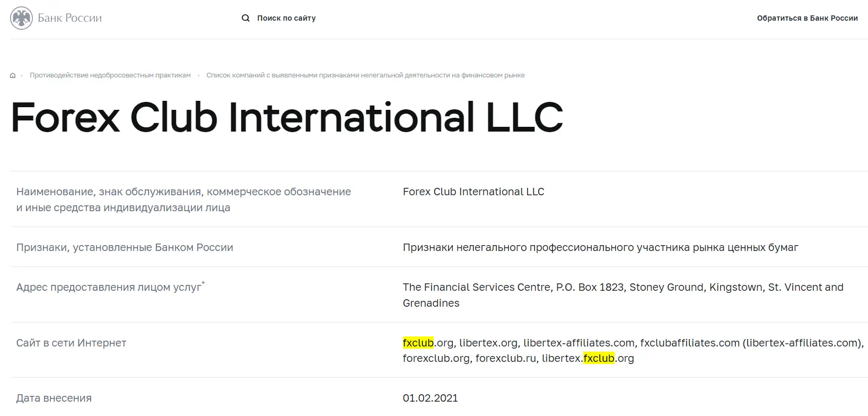Image resolution: width=868 pixels, height=416 pixels.
Task: Click the company name value "Forex Club International LLC"
Action: (x=474, y=192)
